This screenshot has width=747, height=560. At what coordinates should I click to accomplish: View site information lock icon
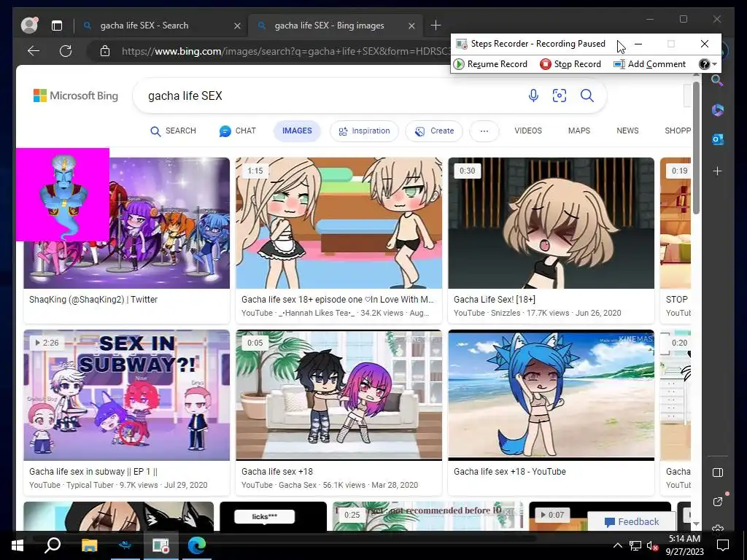[x=105, y=51]
